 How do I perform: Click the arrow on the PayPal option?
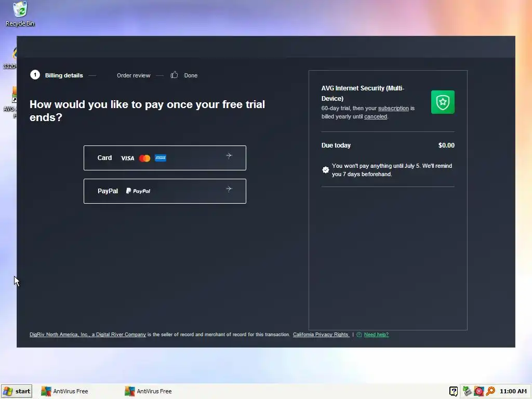[229, 189]
